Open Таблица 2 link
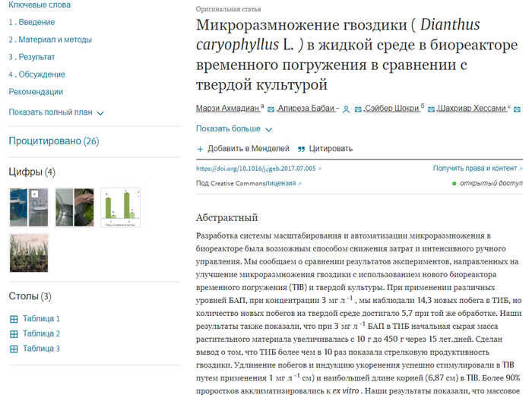 click(x=41, y=333)
